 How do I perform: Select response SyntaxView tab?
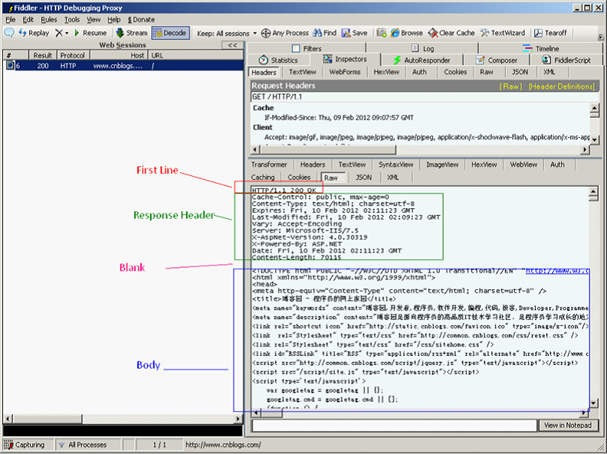click(396, 164)
